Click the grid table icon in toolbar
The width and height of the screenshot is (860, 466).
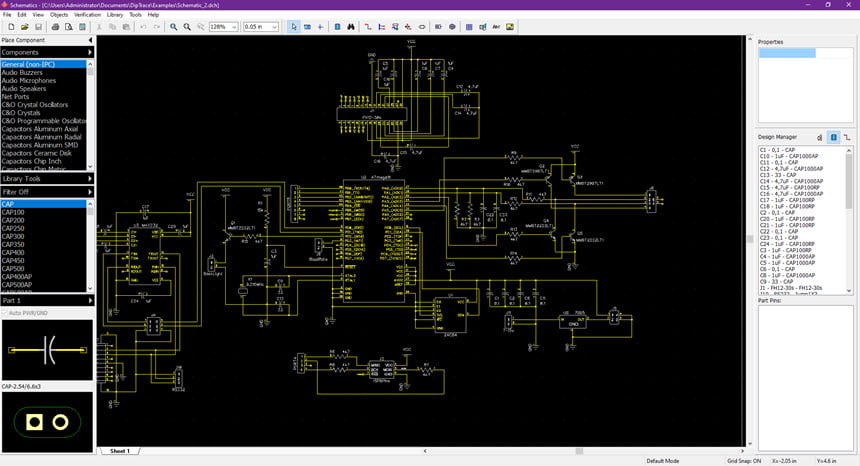tap(469, 26)
